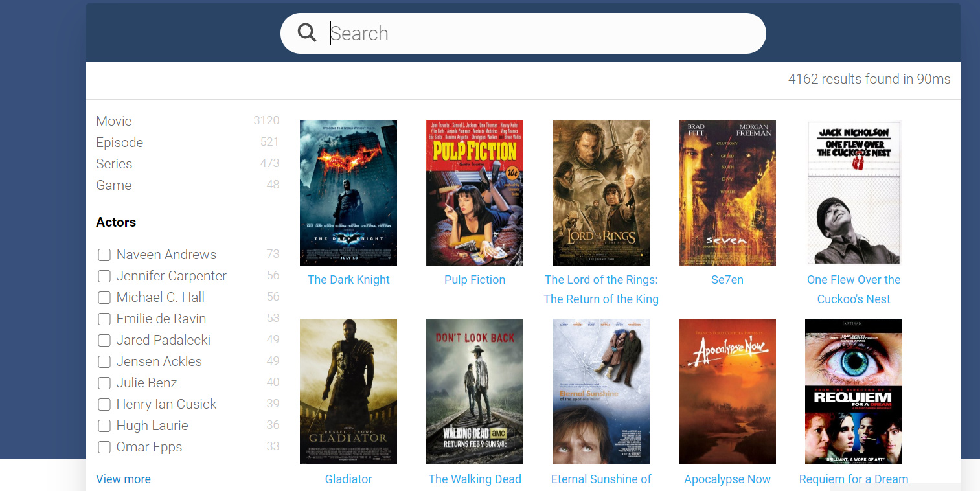Open the Se7en movie poster
The image size is (980, 491).
727,192
